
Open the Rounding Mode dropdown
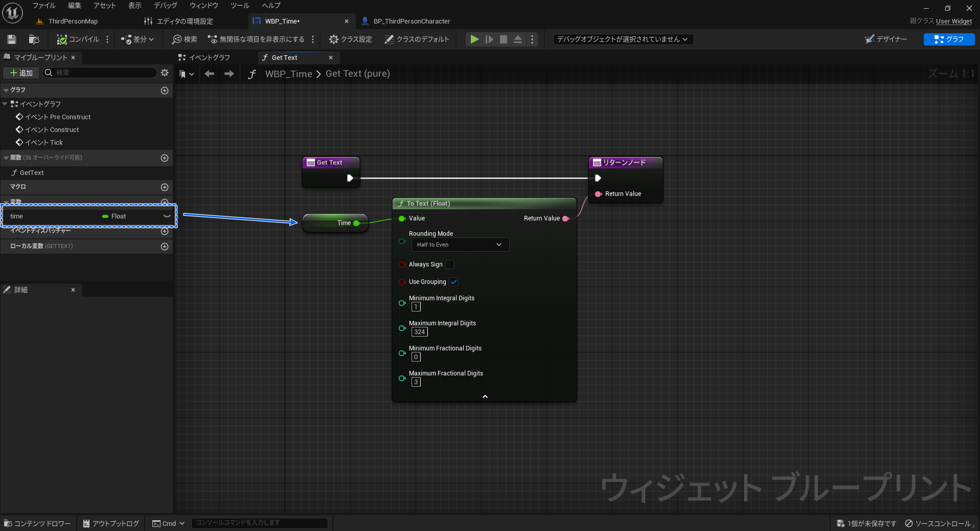tap(460, 245)
